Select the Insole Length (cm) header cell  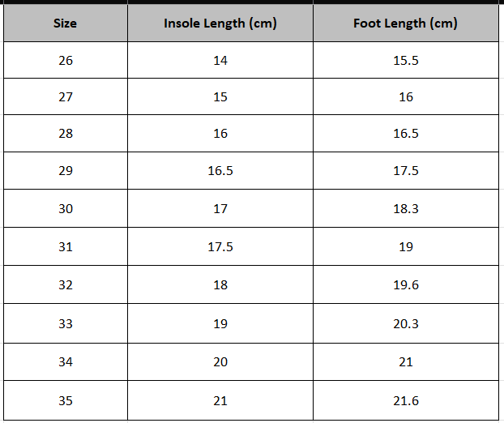coord(220,23)
